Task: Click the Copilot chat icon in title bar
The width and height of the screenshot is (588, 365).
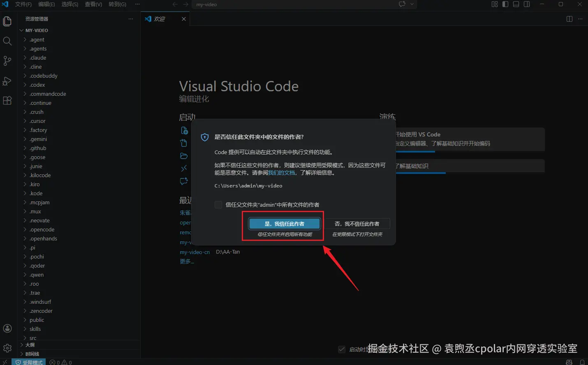Action: pyautogui.click(x=402, y=4)
